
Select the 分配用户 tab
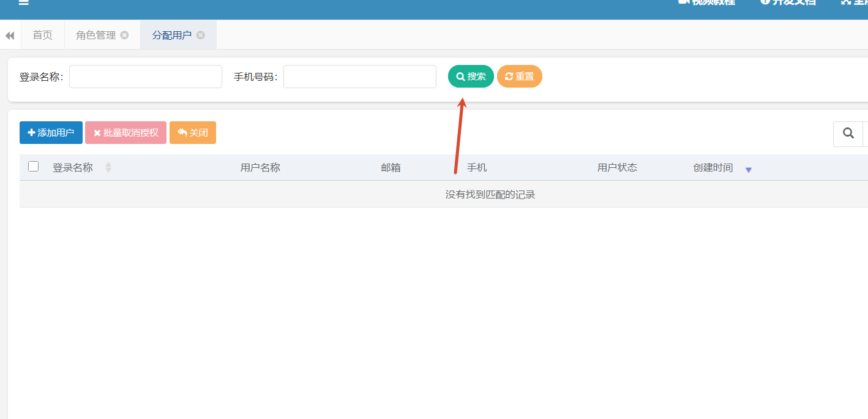(172, 35)
